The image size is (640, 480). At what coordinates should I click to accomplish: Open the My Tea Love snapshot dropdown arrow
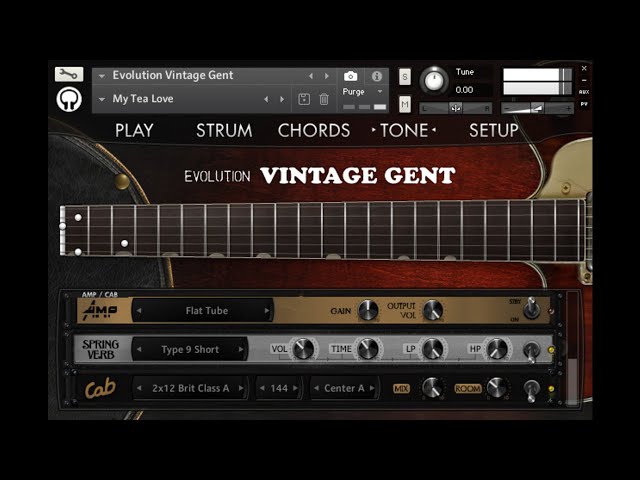point(102,99)
